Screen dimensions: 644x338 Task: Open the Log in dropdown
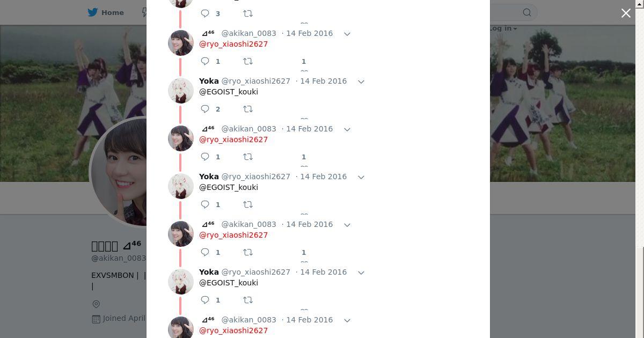pos(502,28)
